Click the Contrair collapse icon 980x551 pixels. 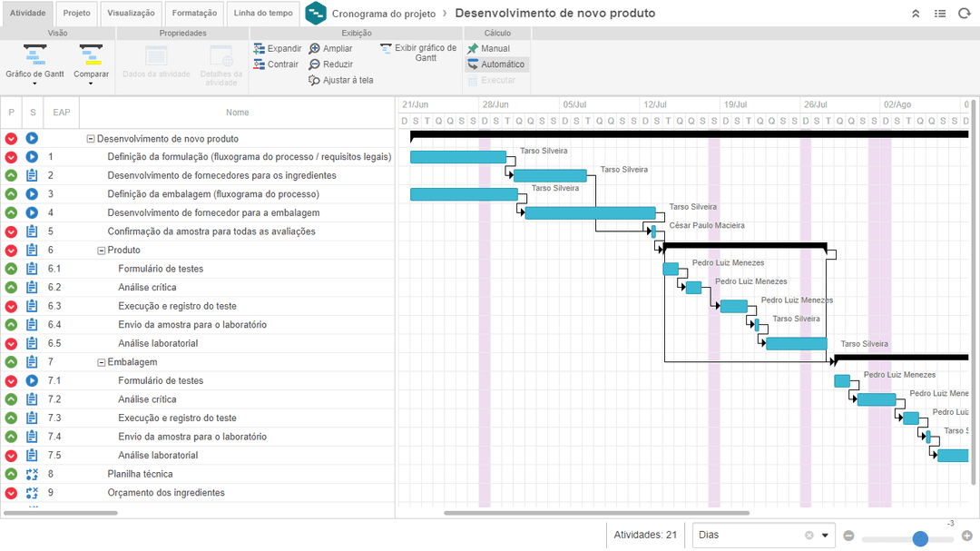(260, 64)
